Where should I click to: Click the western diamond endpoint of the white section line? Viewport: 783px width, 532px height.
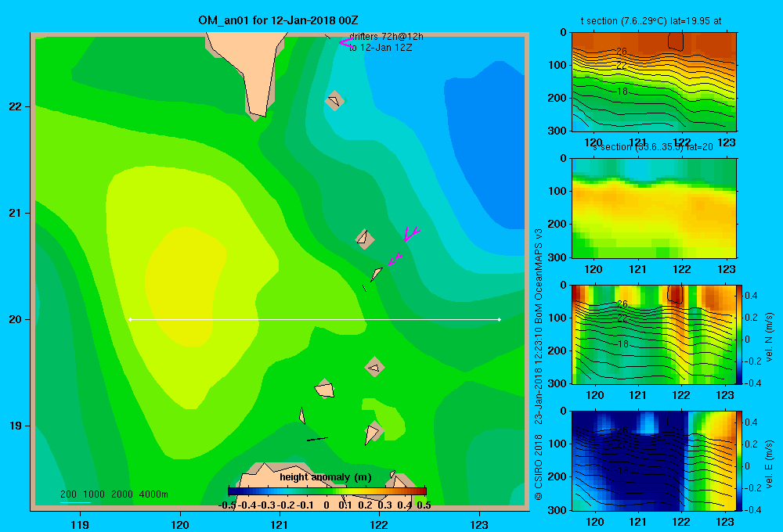(x=130, y=319)
